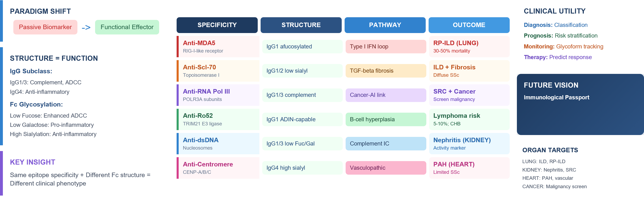644x197 pixels.
Task: Select the Anti-Scl-70 specificity card
Action: [218, 71]
